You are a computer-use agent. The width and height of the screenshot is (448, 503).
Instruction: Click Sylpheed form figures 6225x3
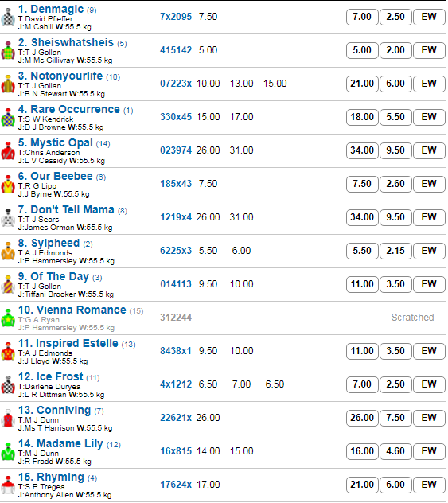pos(176,251)
